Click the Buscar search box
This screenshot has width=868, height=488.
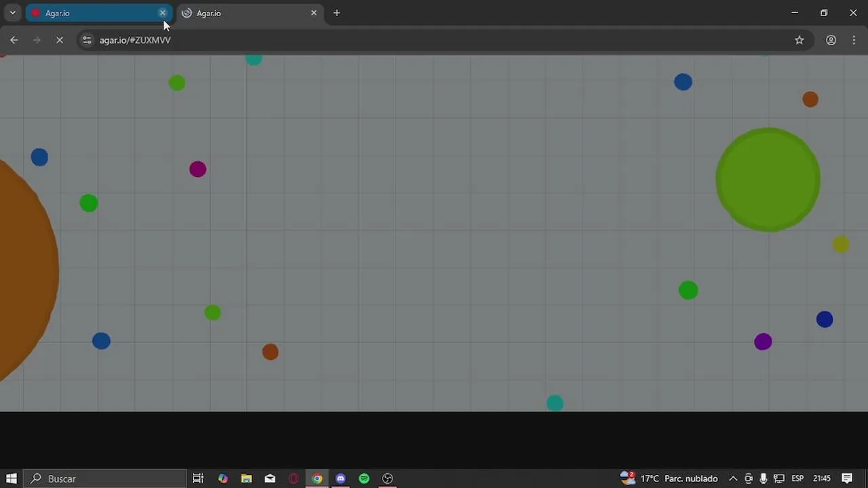tap(106, 479)
